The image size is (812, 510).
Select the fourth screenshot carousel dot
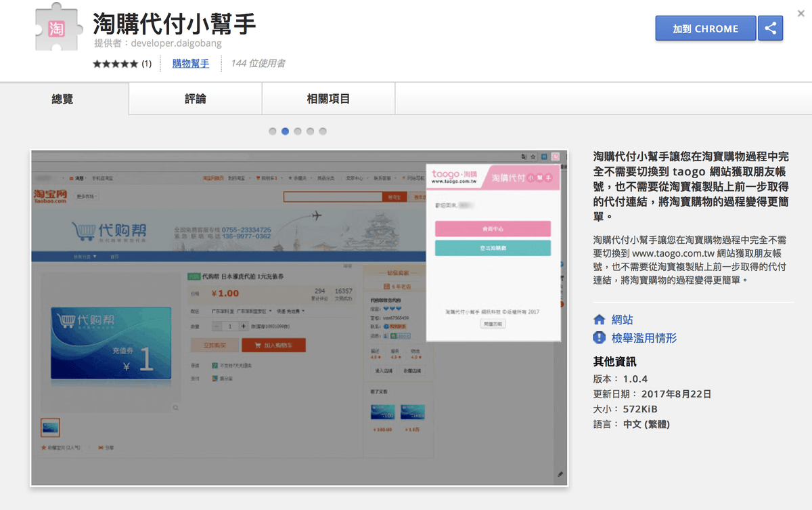311,131
